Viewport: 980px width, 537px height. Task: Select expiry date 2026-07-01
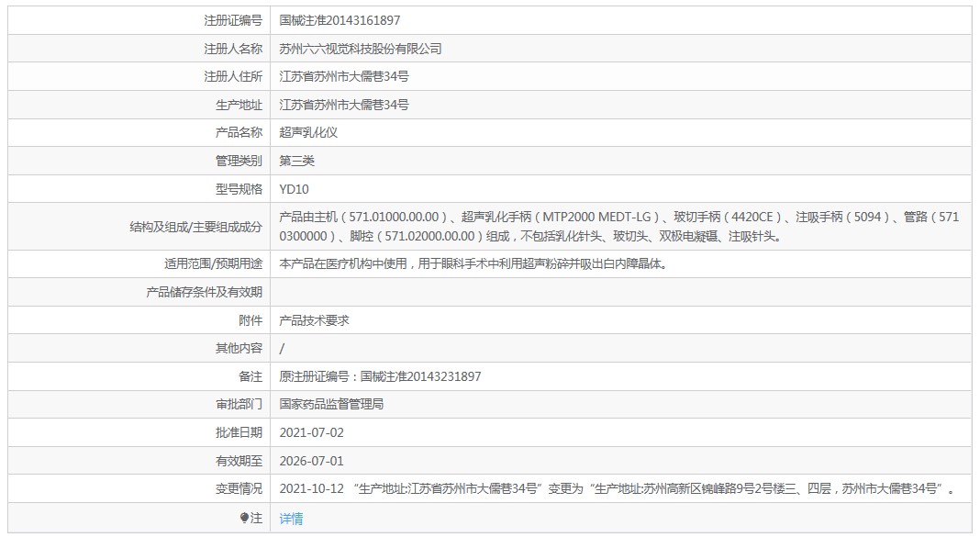tap(311, 461)
